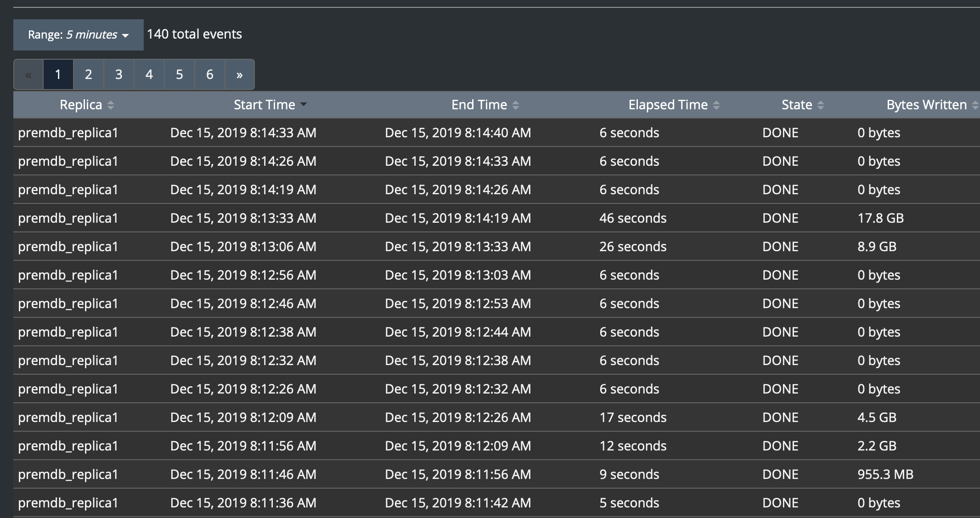
Task: Click the row starting 8:14:33 AM
Action: tap(243, 133)
